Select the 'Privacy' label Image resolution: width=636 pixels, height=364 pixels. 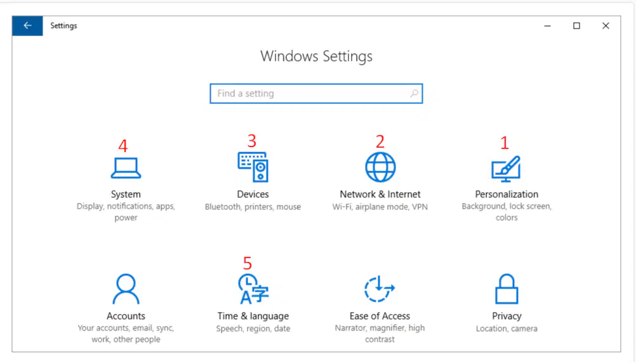pyautogui.click(x=507, y=316)
